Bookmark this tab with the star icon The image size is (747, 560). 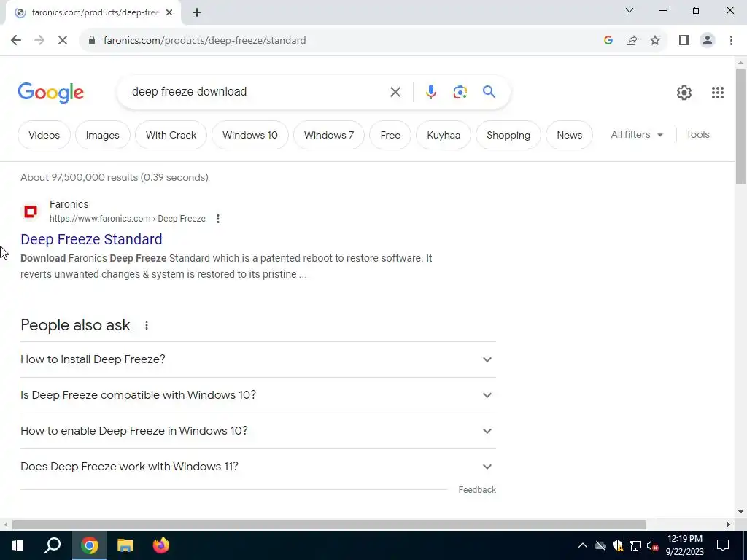655,41
